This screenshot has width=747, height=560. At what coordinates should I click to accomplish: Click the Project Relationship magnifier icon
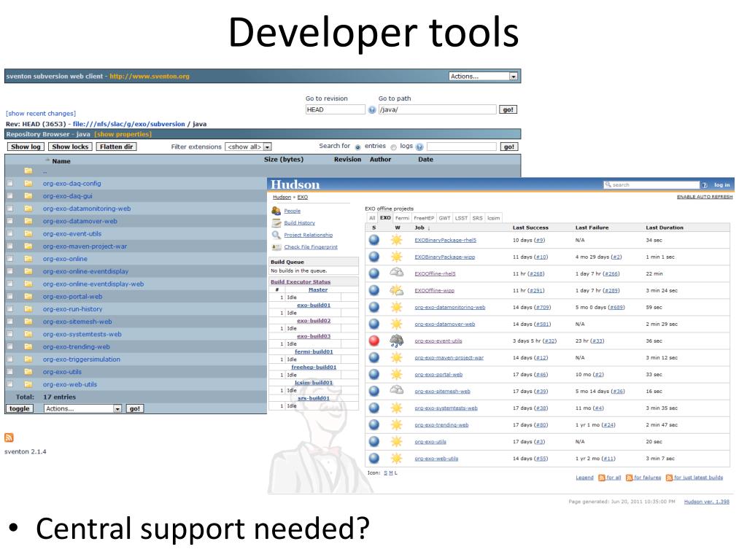[276, 235]
